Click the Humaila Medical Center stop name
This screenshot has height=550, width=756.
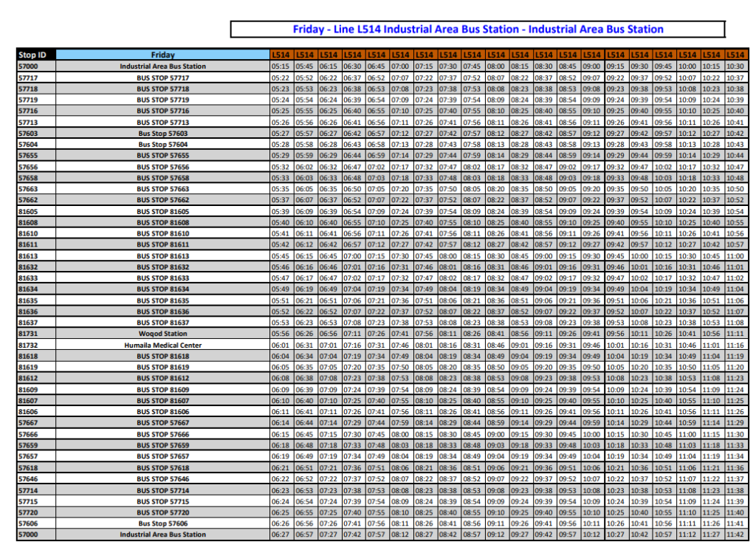(162, 345)
